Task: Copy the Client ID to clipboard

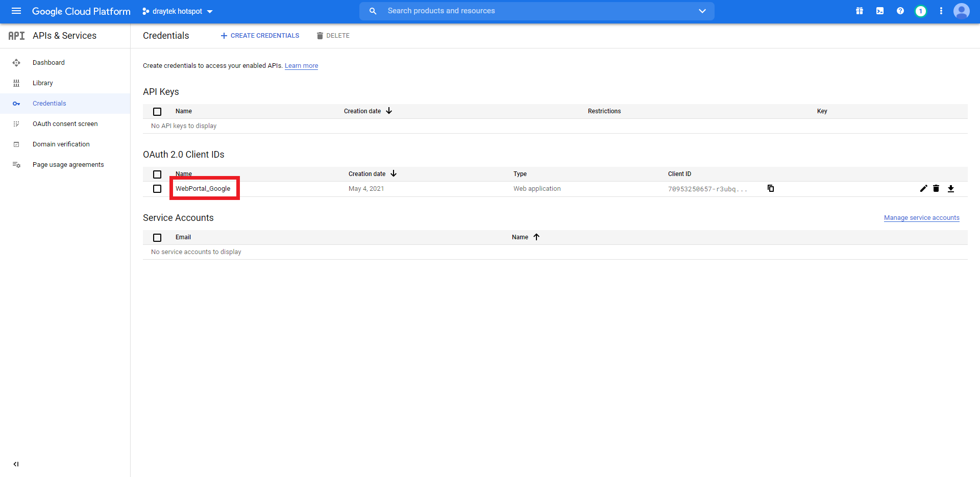Action: 771,188
